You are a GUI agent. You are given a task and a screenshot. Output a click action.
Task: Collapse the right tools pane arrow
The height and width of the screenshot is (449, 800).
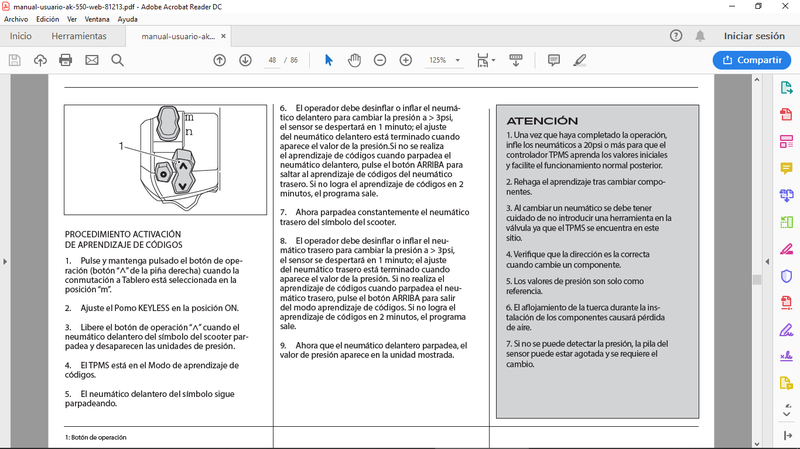[x=767, y=262]
